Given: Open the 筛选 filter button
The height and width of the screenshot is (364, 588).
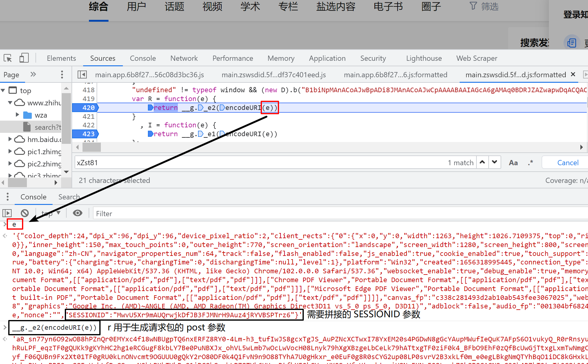Looking at the screenshot, I should click(484, 6).
